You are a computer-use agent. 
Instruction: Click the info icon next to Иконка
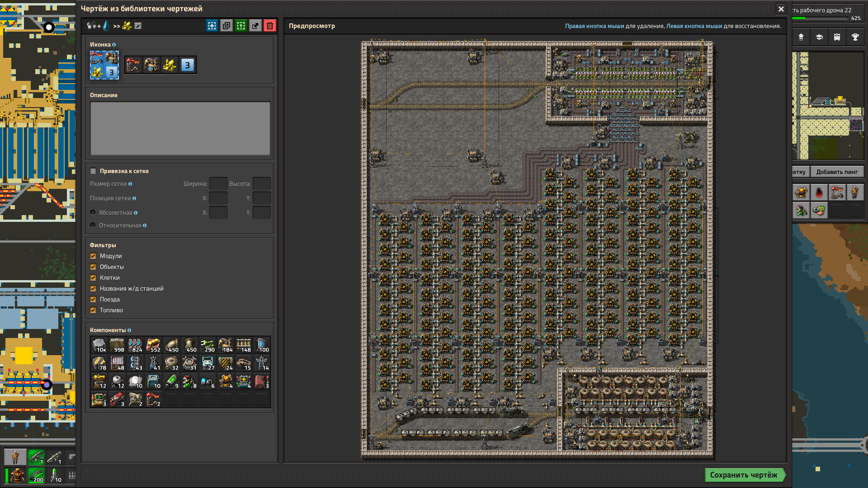click(114, 45)
